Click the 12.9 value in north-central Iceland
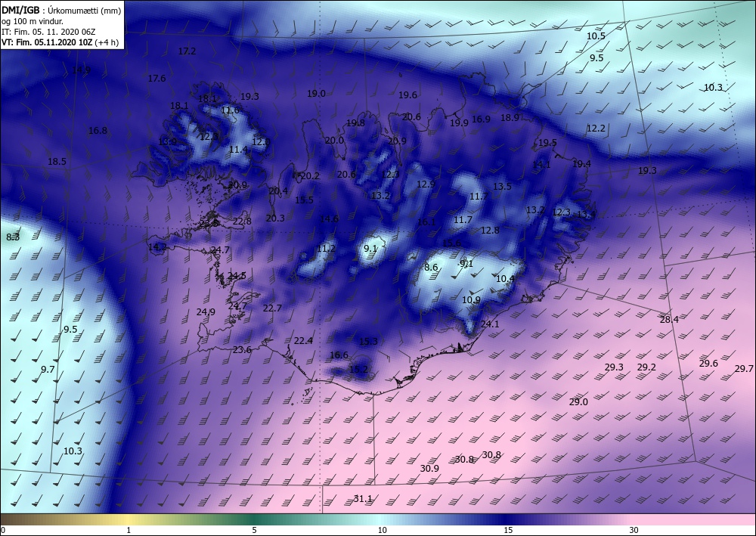The width and height of the screenshot is (756, 536). 426,184
